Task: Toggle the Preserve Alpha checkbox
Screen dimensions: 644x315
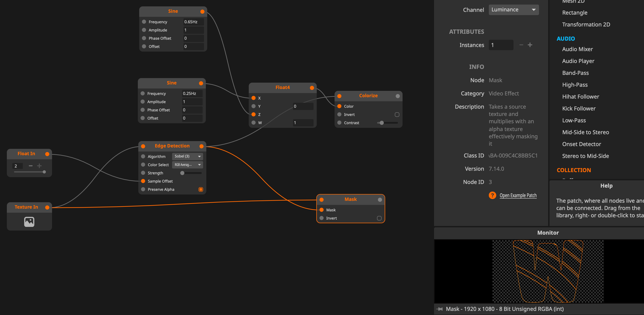Action: coord(201,189)
